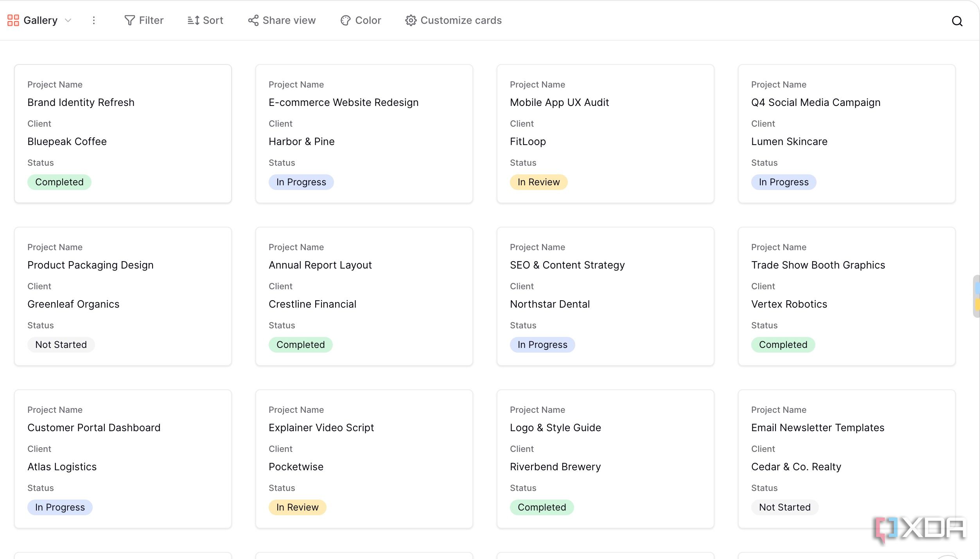Click the Atlas Logistics client name

pos(62,467)
